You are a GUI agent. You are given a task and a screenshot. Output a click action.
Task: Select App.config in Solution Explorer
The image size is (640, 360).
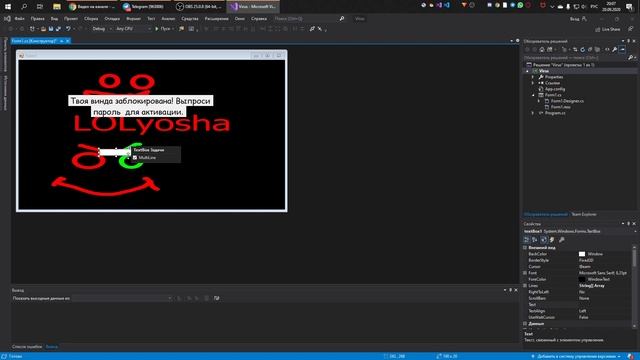[x=555, y=89]
